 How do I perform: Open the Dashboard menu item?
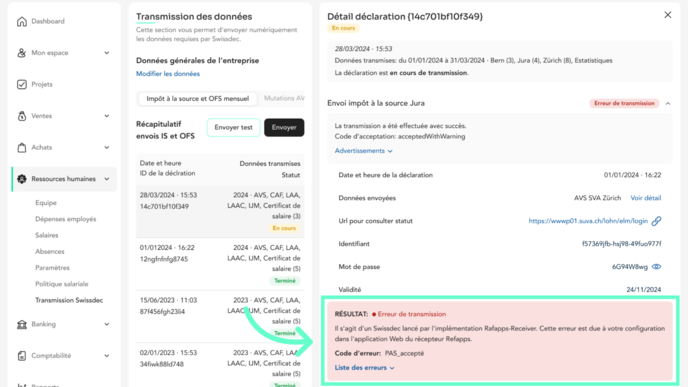point(48,21)
